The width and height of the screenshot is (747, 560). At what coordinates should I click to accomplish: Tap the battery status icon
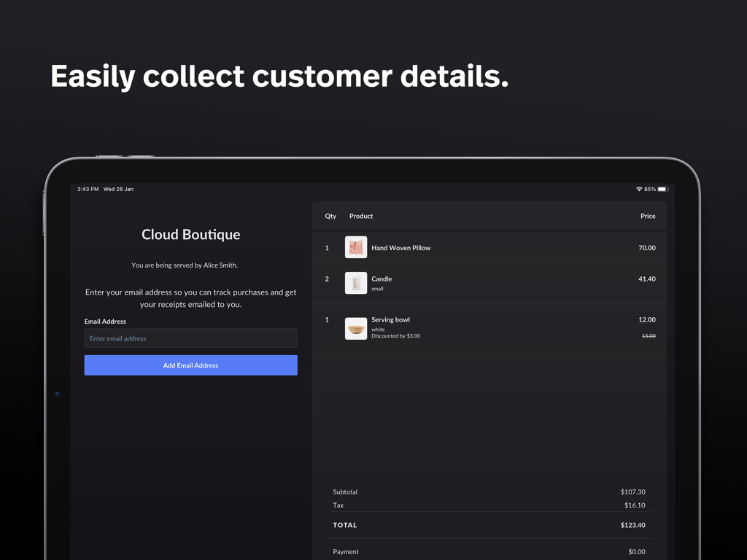(x=662, y=189)
